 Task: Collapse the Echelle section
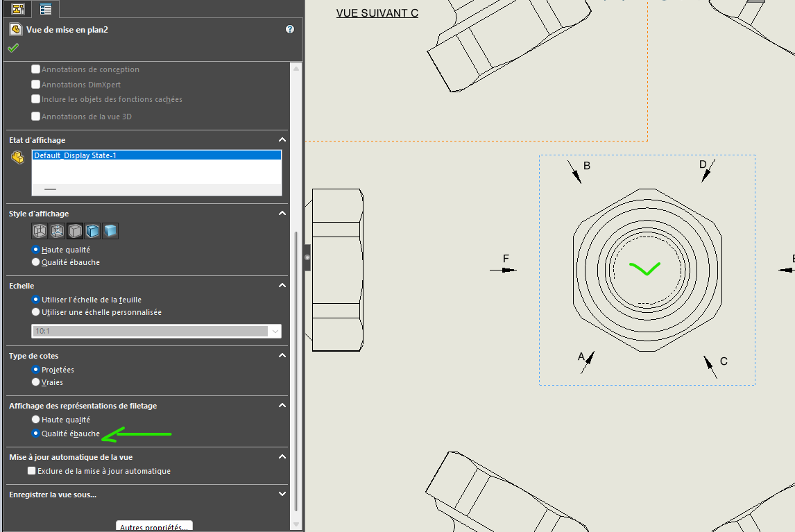[282, 285]
